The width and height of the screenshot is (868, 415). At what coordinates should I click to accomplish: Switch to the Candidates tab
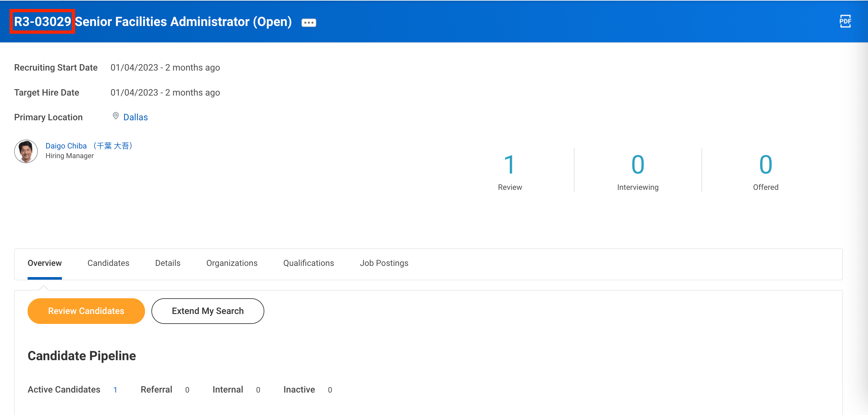(x=108, y=263)
